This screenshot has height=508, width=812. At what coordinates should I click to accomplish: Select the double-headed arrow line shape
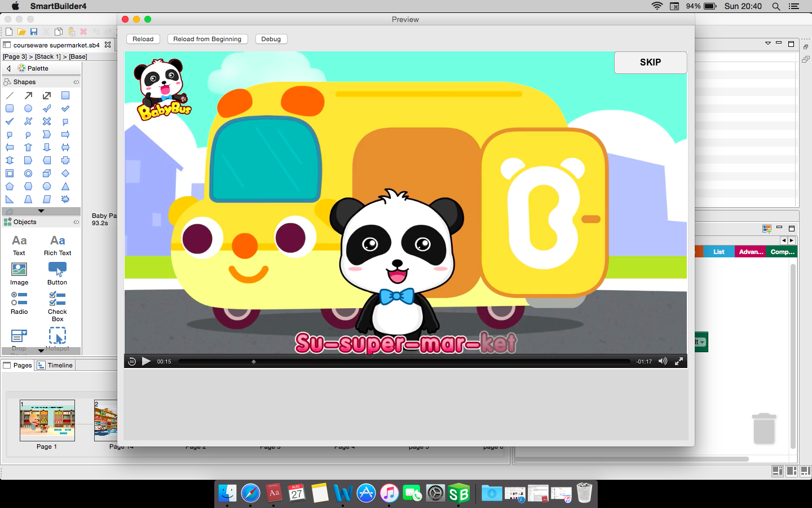(x=47, y=95)
